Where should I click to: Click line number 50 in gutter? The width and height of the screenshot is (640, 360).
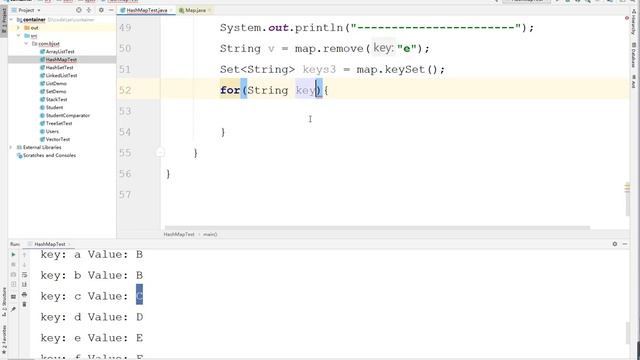click(125, 49)
